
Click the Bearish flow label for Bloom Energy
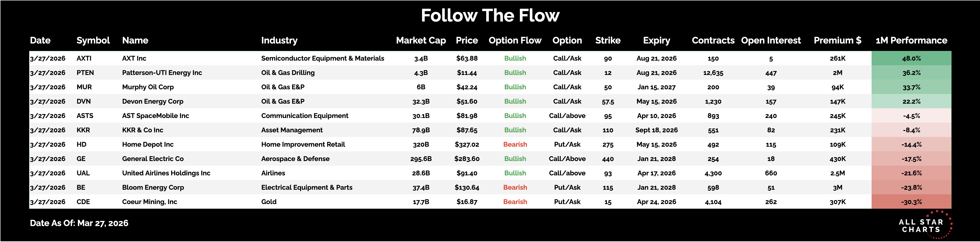click(x=515, y=187)
